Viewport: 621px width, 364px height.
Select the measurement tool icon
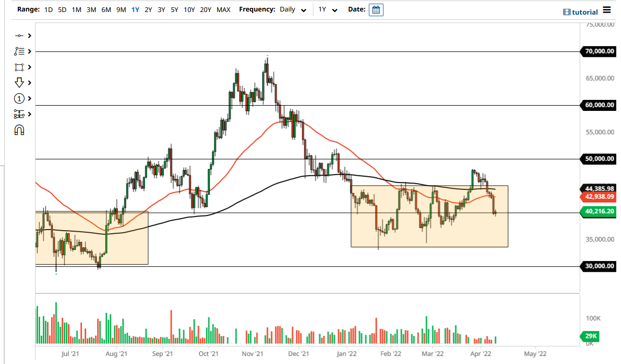(x=19, y=114)
